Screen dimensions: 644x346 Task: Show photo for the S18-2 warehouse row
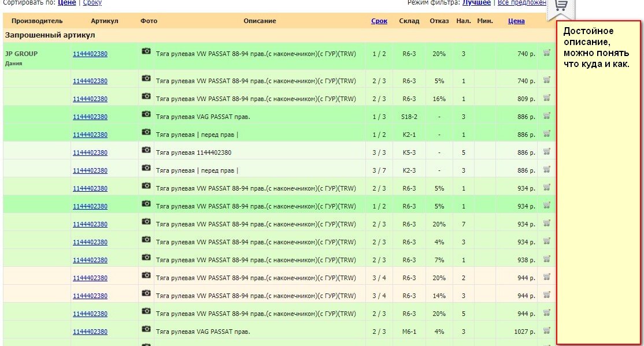[x=146, y=114]
